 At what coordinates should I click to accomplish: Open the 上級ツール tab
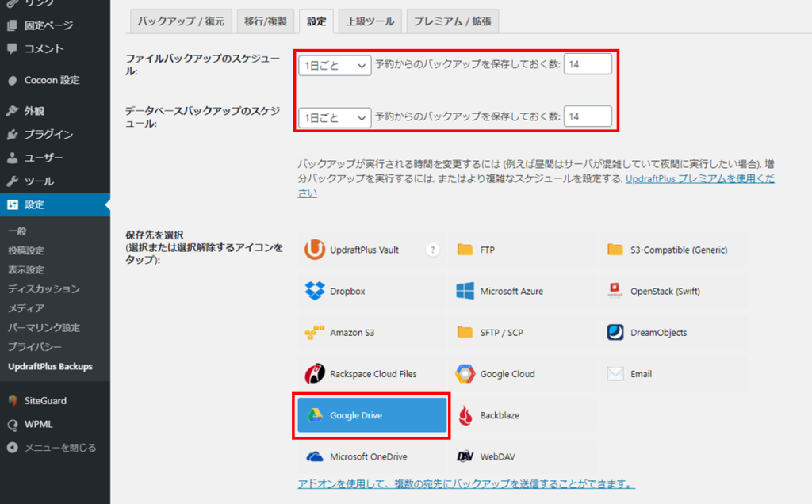pos(370,21)
